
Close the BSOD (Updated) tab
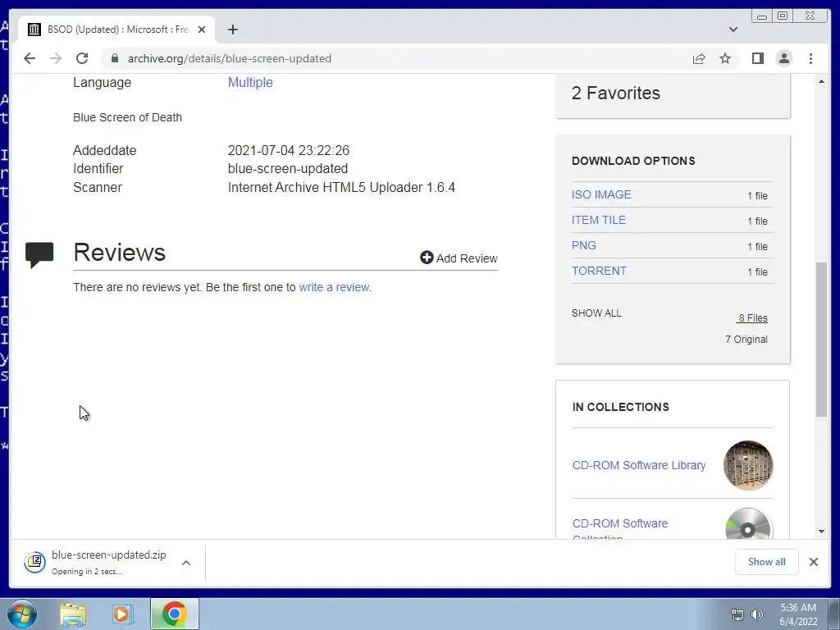point(202,30)
